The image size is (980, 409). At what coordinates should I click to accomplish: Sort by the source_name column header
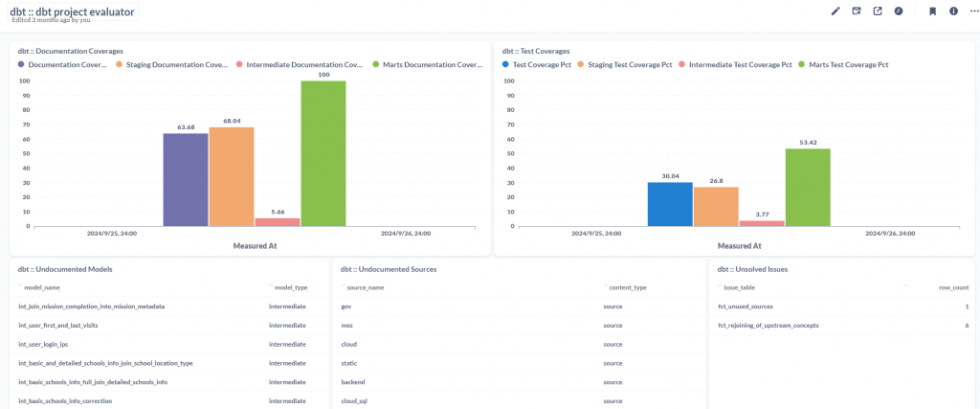pos(365,287)
